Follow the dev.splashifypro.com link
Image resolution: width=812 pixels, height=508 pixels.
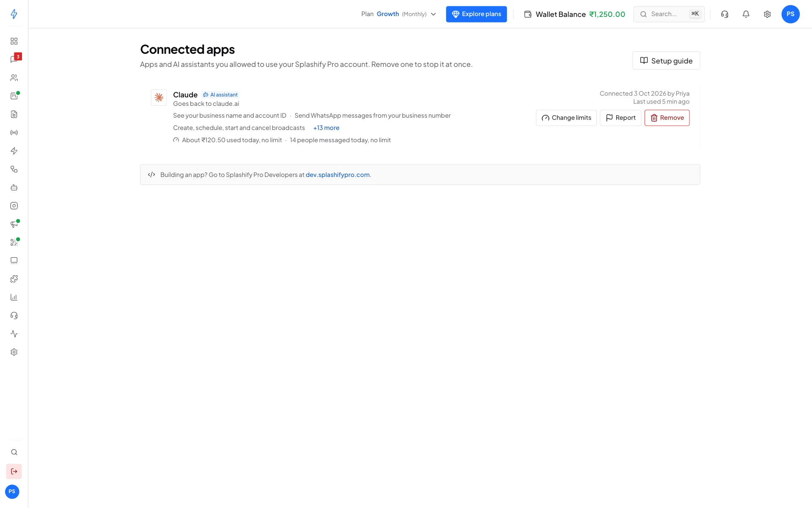[x=337, y=175]
